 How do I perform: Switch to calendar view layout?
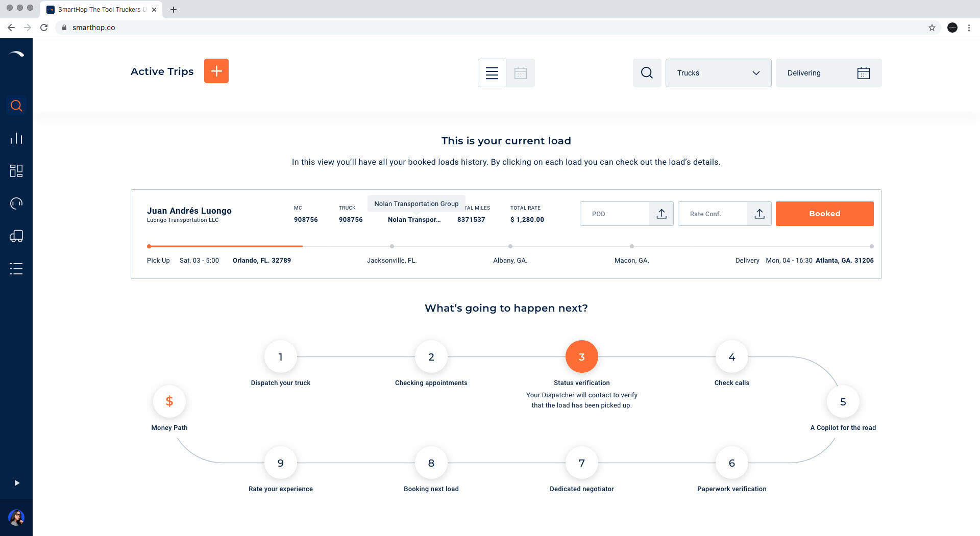[x=520, y=73]
